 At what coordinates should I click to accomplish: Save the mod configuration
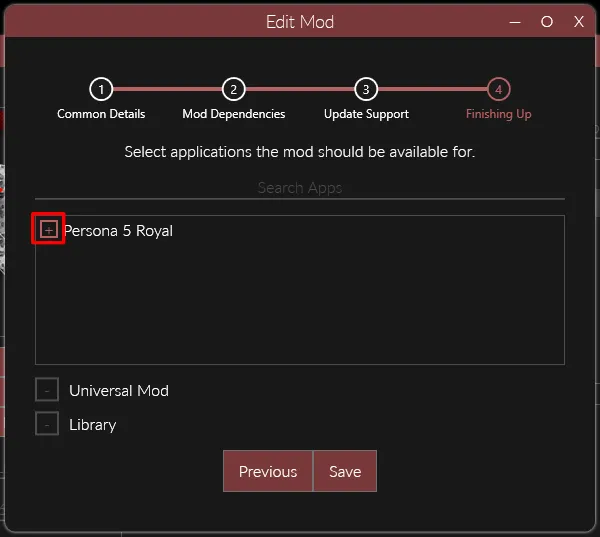click(x=345, y=471)
